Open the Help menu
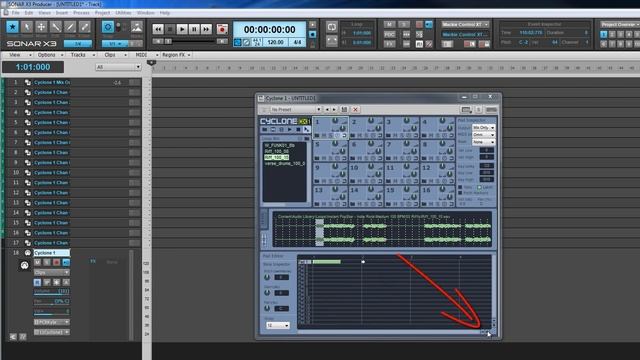 pos(164,13)
